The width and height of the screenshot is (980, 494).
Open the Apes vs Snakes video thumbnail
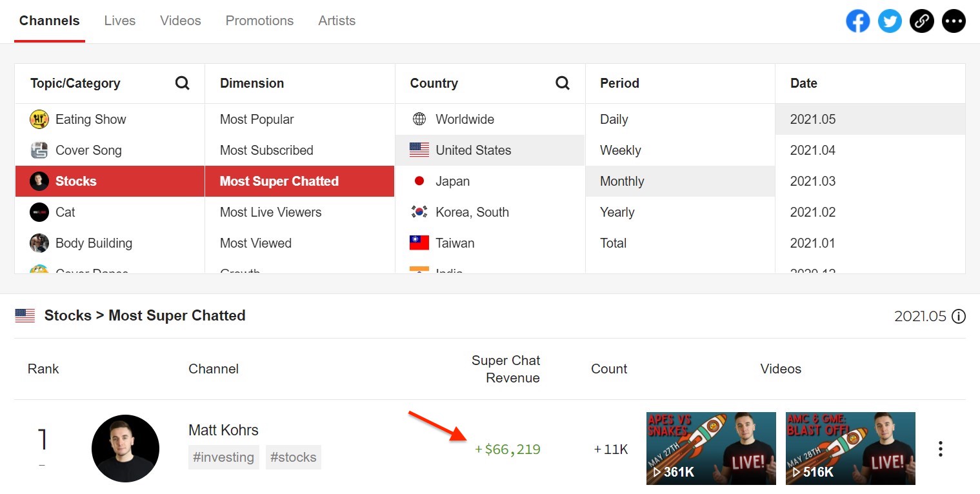(711, 448)
